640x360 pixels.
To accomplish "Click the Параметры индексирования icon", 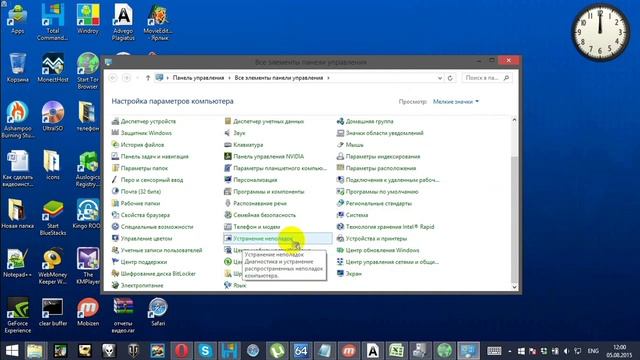I will [x=340, y=156].
